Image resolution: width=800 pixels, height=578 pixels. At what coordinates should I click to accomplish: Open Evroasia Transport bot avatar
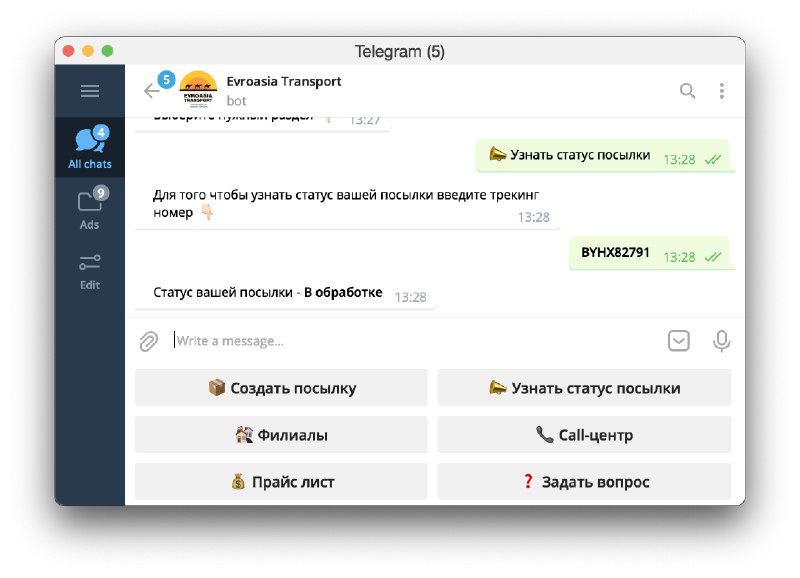tap(198, 89)
